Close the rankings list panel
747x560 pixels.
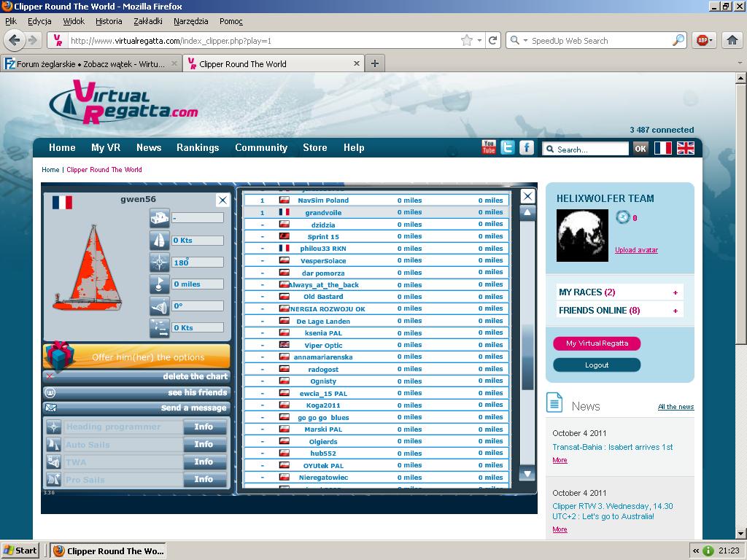click(527, 196)
